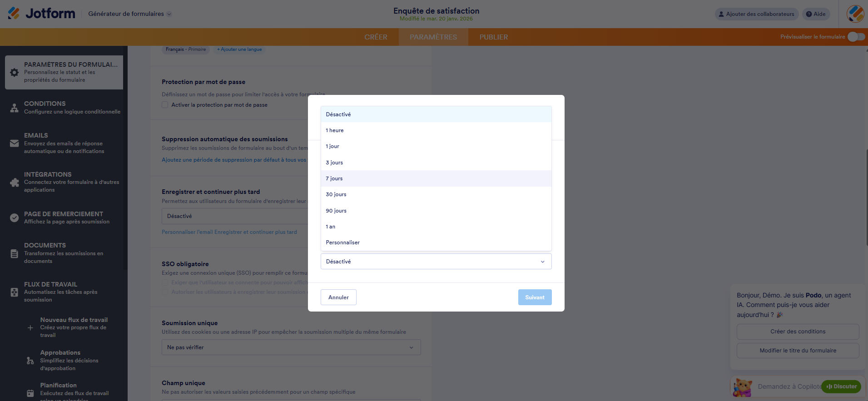Click the Demandez à Copilote input field
868x401 pixels.
click(789, 386)
